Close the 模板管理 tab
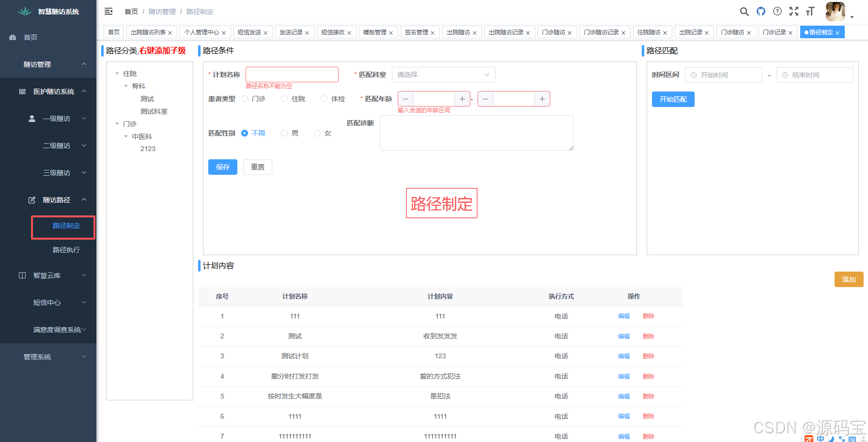This screenshot has width=868, height=442. 391,33
